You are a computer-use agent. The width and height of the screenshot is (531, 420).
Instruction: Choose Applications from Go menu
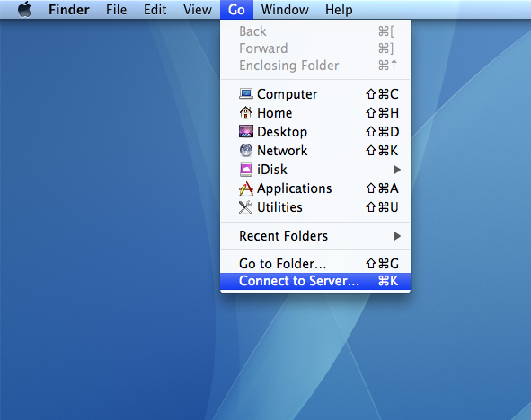315,188
